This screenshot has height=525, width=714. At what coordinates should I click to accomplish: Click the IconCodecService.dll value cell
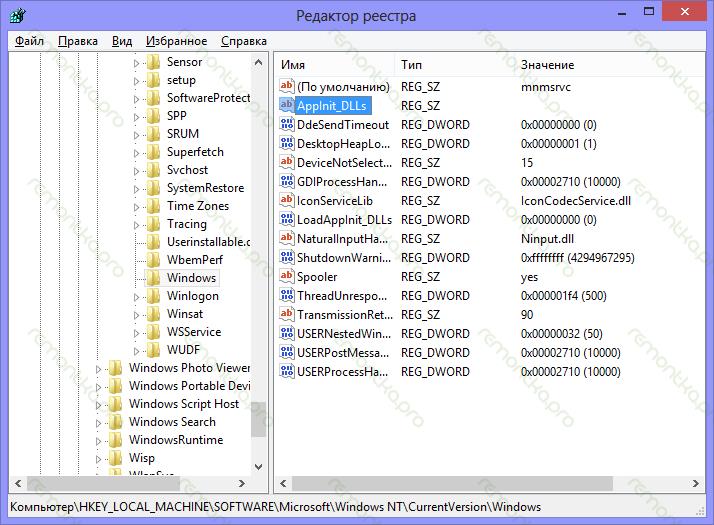point(576,201)
